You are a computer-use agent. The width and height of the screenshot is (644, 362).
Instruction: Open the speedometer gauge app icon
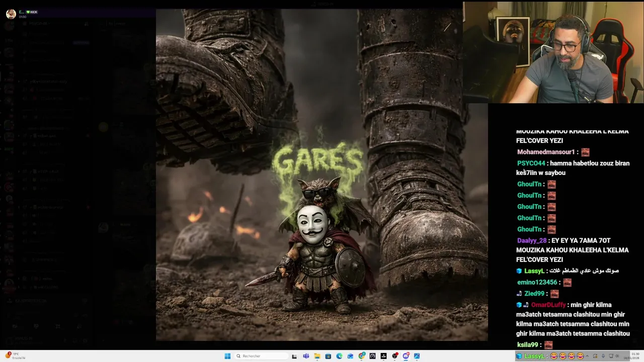pyautogui.click(x=372, y=356)
